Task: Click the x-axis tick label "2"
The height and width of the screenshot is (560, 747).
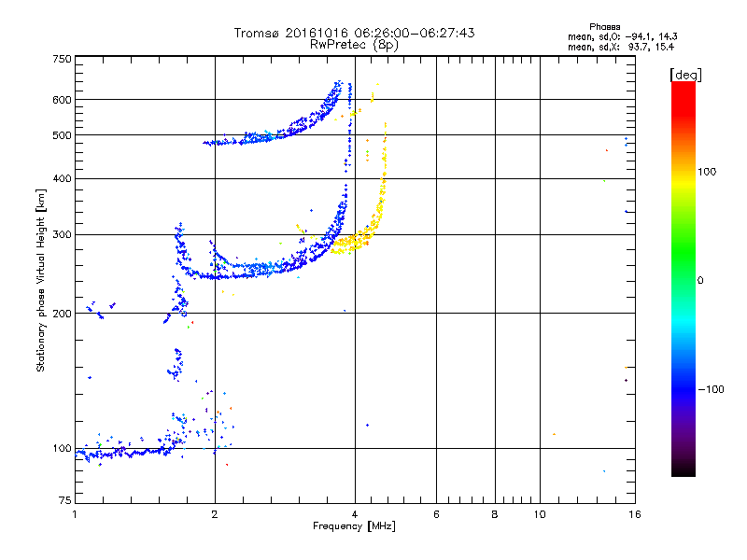Action: tap(215, 514)
